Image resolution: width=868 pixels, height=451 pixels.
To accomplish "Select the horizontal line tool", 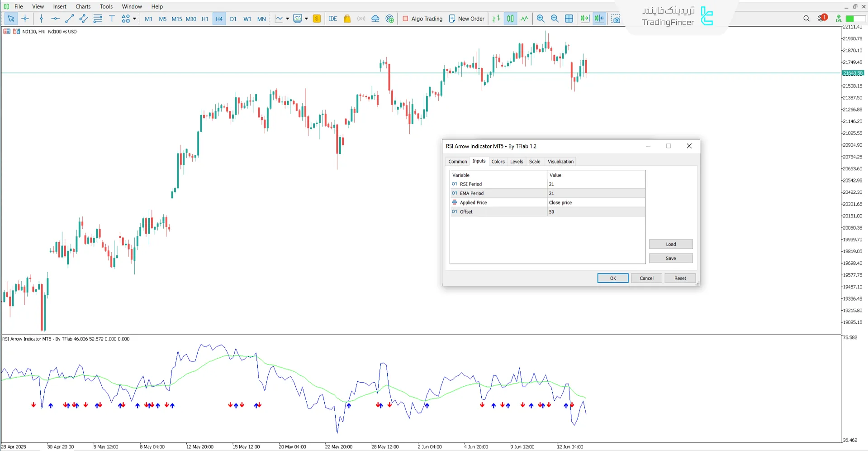I will point(55,19).
